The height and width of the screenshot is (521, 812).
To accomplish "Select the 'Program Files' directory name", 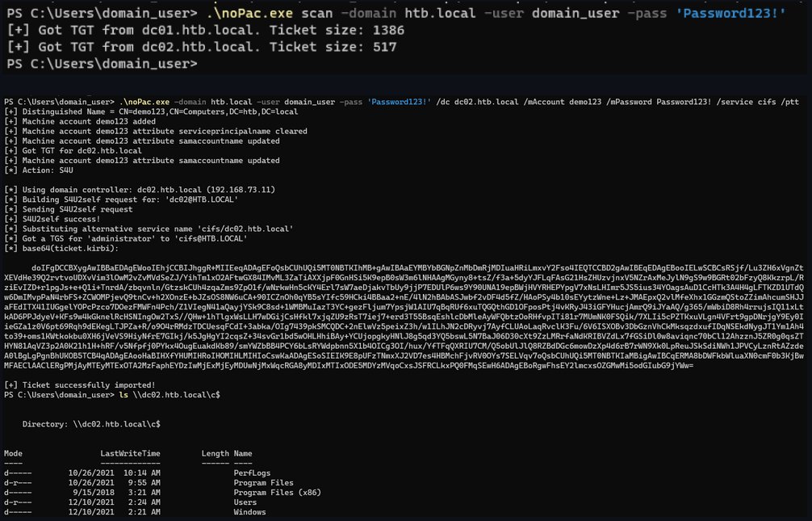I will point(264,483).
